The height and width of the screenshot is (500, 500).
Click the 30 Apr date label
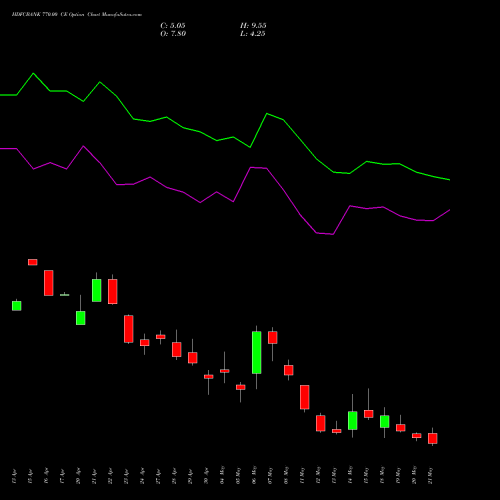206,476
